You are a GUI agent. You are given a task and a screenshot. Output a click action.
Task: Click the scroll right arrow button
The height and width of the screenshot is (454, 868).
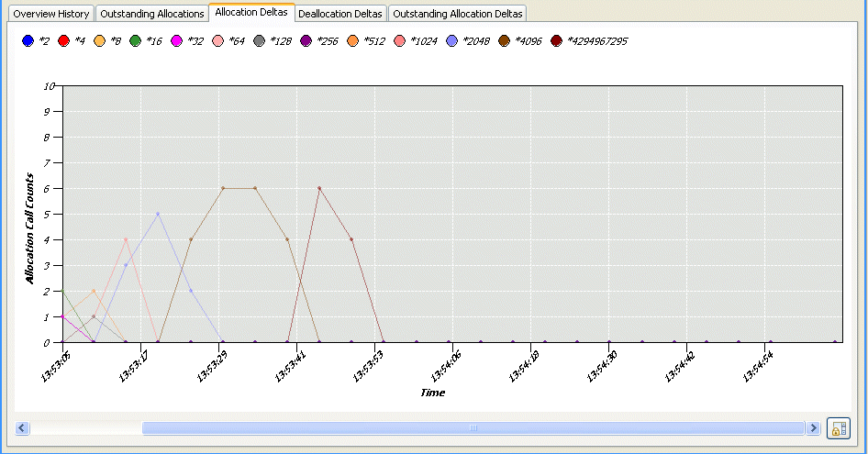coord(812,428)
